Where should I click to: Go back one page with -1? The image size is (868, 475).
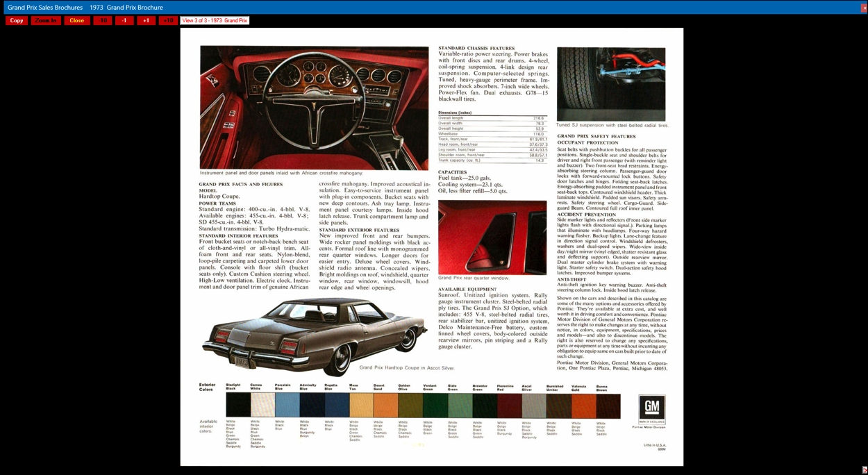[124, 21]
